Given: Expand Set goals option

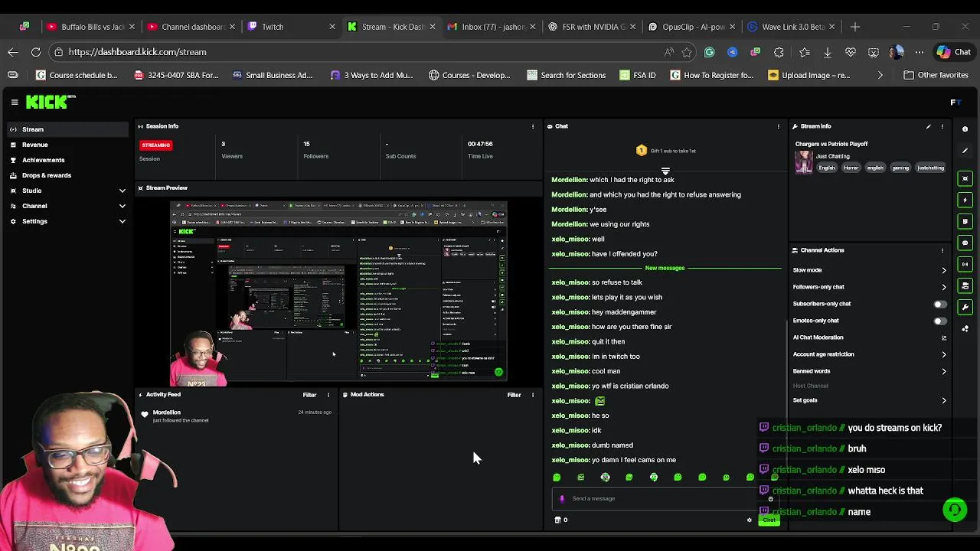Looking at the screenshot, I should click(x=943, y=400).
